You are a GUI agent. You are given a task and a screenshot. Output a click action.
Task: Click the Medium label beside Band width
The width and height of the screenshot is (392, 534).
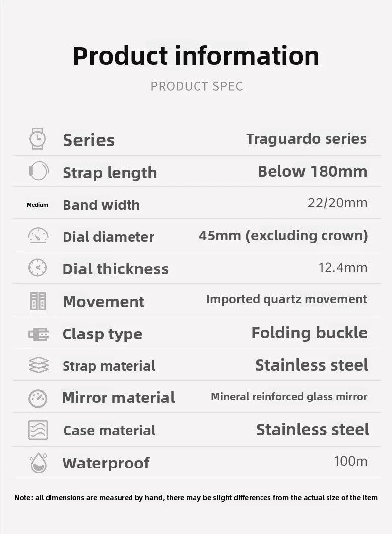pyautogui.click(x=37, y=205)
